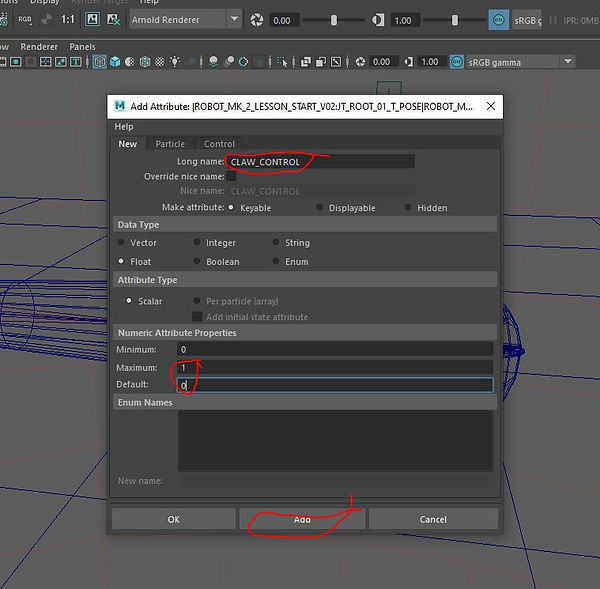Select the String data type
600x589 pixels.
276,242
